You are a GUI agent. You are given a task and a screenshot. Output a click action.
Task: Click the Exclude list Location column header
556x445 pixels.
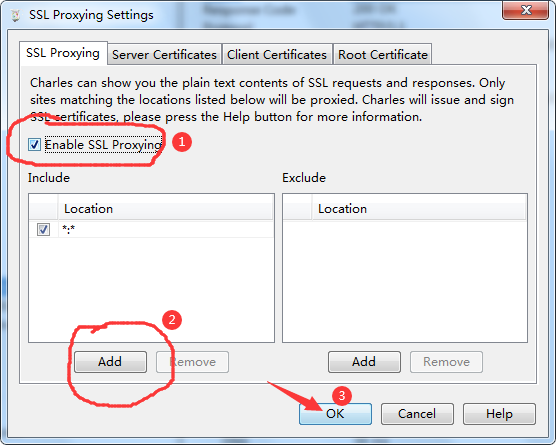pos(419,208)
